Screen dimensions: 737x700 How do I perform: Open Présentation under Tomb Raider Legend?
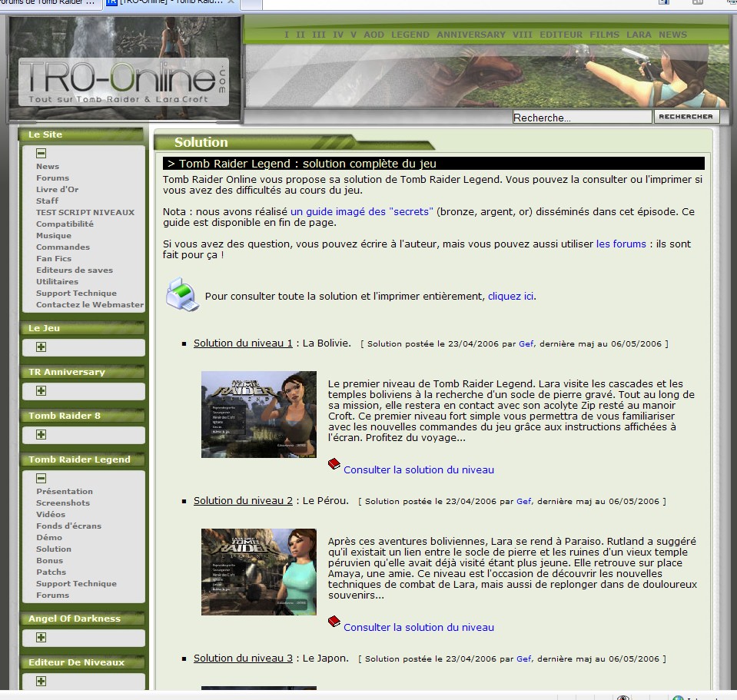[65, 492]
